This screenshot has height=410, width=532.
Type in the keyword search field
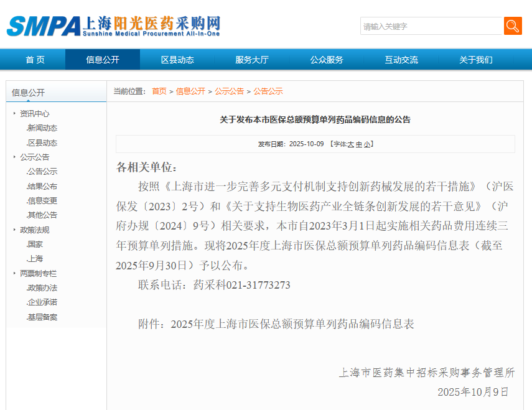pyautogui.click(x=431, y=26)
